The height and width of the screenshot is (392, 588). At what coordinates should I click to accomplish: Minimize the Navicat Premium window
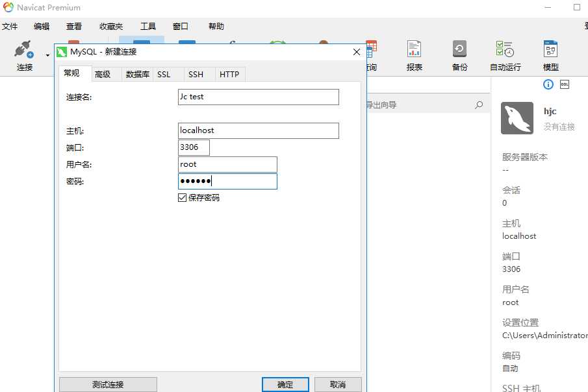tap(548, 7)
